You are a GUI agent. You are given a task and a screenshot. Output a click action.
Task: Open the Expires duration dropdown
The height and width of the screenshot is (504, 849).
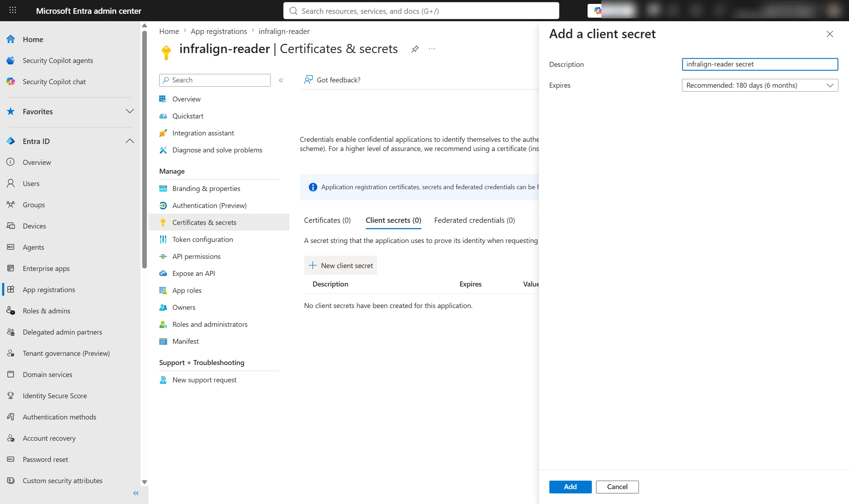760,85
